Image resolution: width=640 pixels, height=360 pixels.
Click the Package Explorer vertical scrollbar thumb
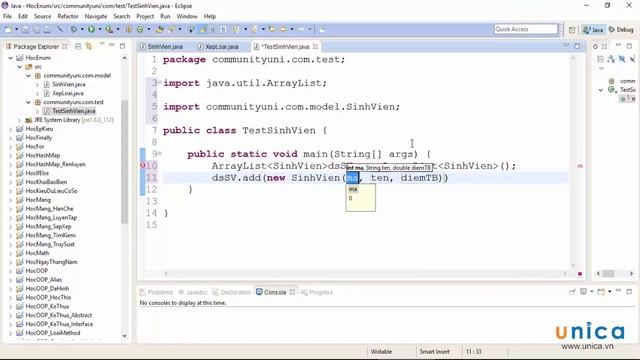pyautogui.click(x=124, y=161)
